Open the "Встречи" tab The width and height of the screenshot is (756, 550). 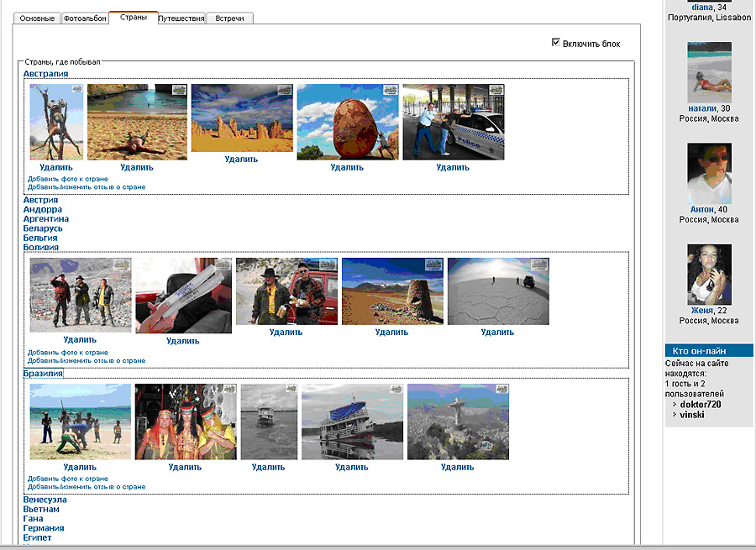(229, 18)
